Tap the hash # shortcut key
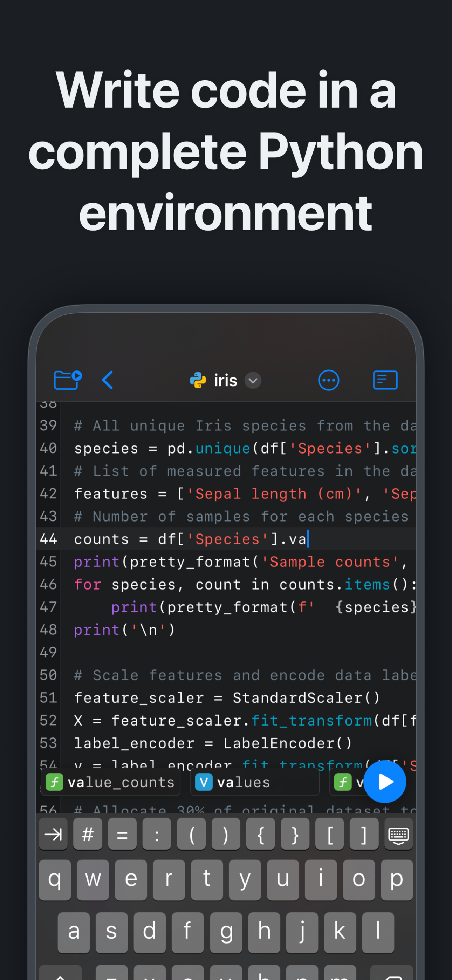 88,835
